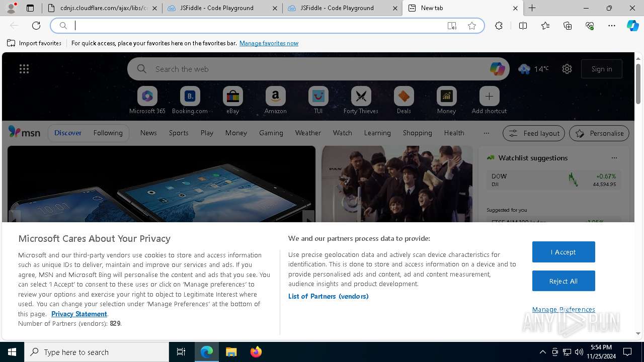This screenshot has height=362, width=644.
Task: Close the New tab tab
Action: [515, 8]
